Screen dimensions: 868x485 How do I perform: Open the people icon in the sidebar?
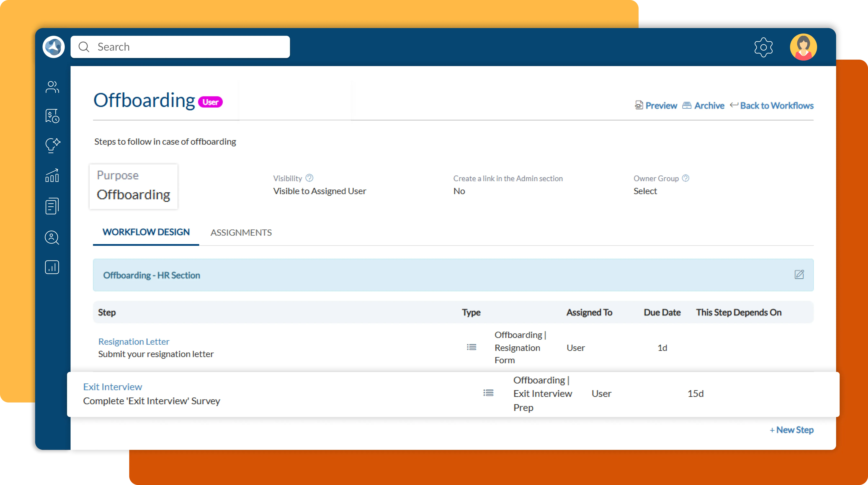click(x=52, y=87)
